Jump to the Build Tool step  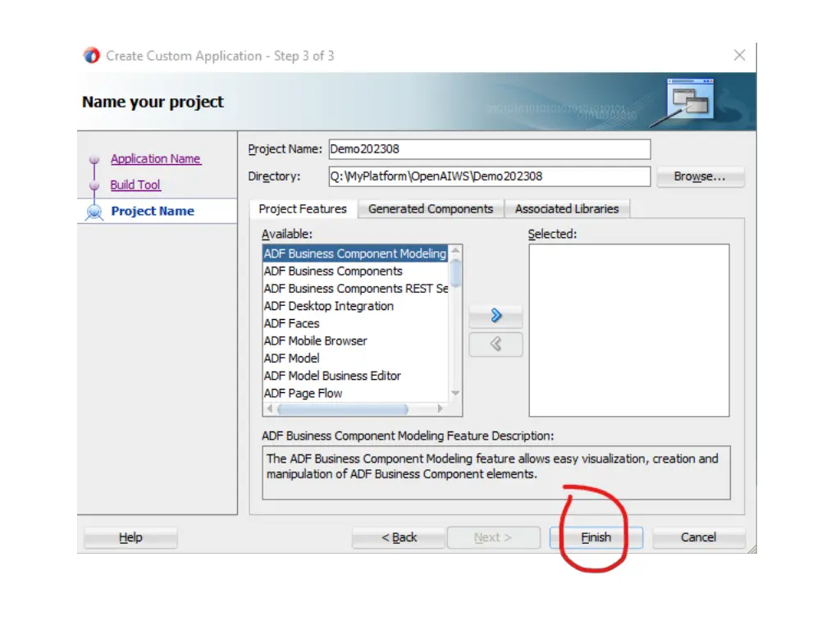[x=135, y=185]
